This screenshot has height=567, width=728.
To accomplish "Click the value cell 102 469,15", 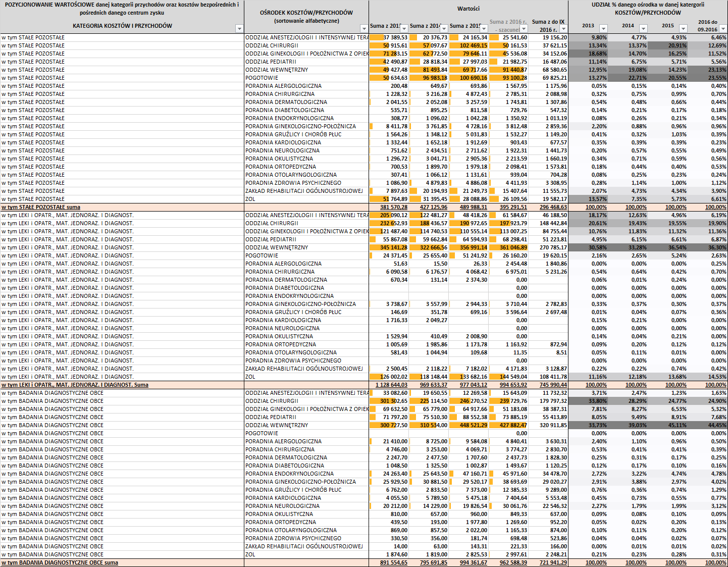I will pyautogui.click(x=469, y=45).
